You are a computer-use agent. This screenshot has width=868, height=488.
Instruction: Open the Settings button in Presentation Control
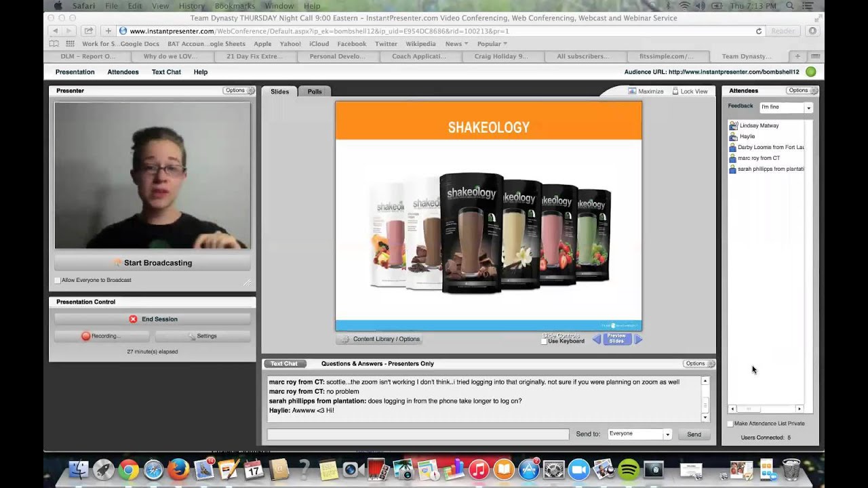(x=203, y=336)
